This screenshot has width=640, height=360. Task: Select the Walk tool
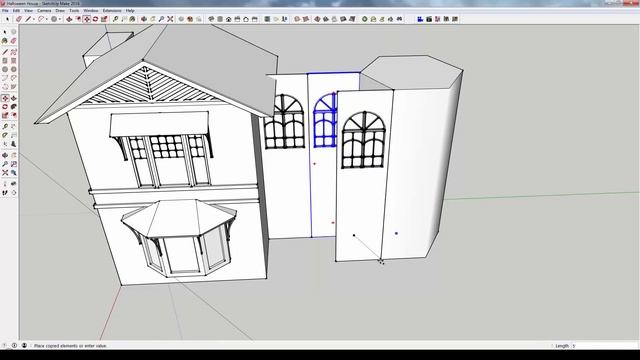click(5, 192)
